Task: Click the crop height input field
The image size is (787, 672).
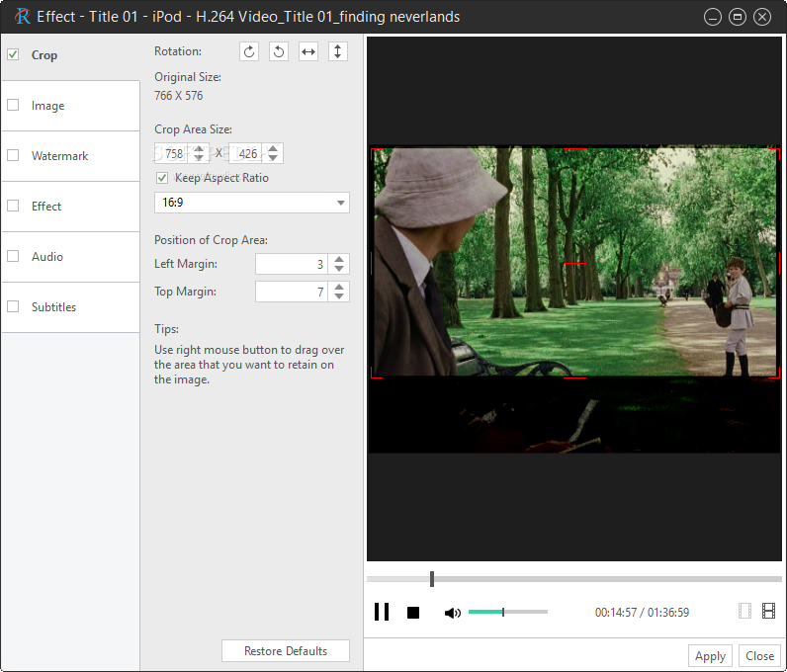Action: [246, 153]
